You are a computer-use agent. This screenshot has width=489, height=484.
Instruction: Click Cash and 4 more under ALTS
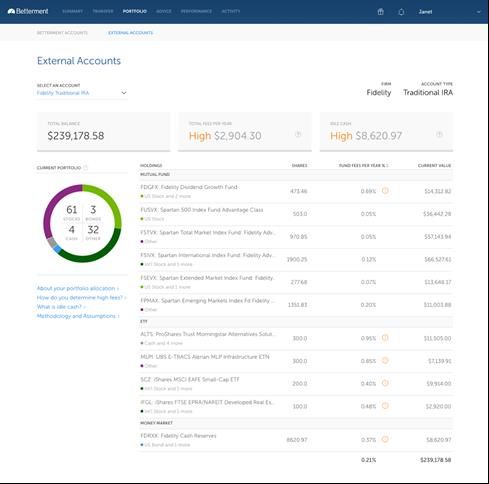pos(162,343)
